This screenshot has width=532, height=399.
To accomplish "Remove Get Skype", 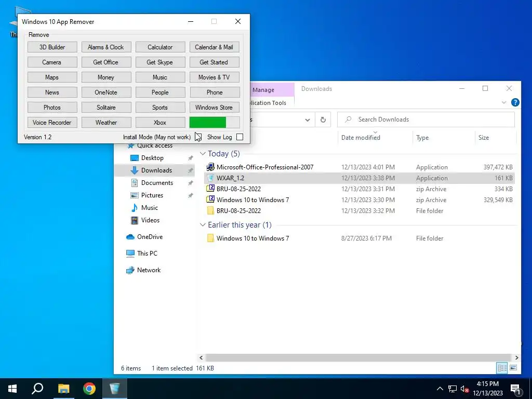I will click(x=160, y=62).
